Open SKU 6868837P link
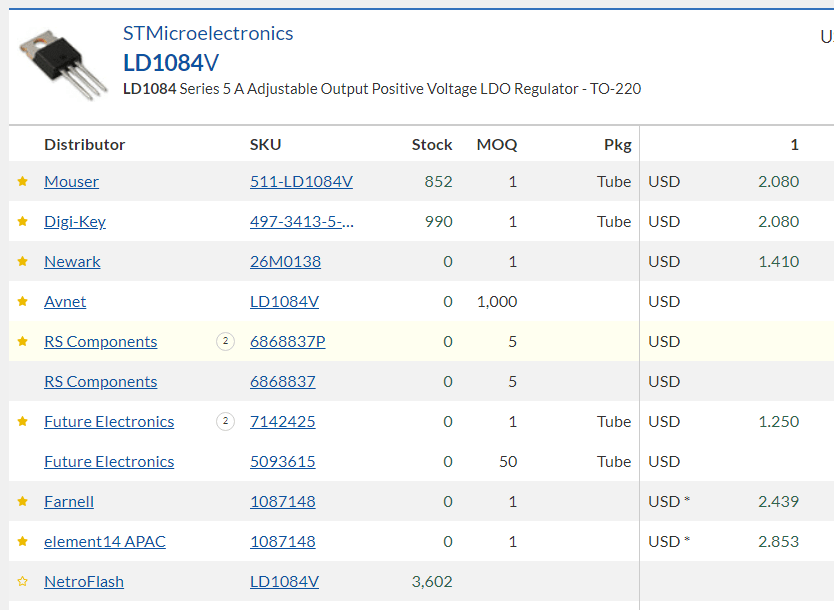The width and height of the screenshot is (834, 610). coord(288,341)
